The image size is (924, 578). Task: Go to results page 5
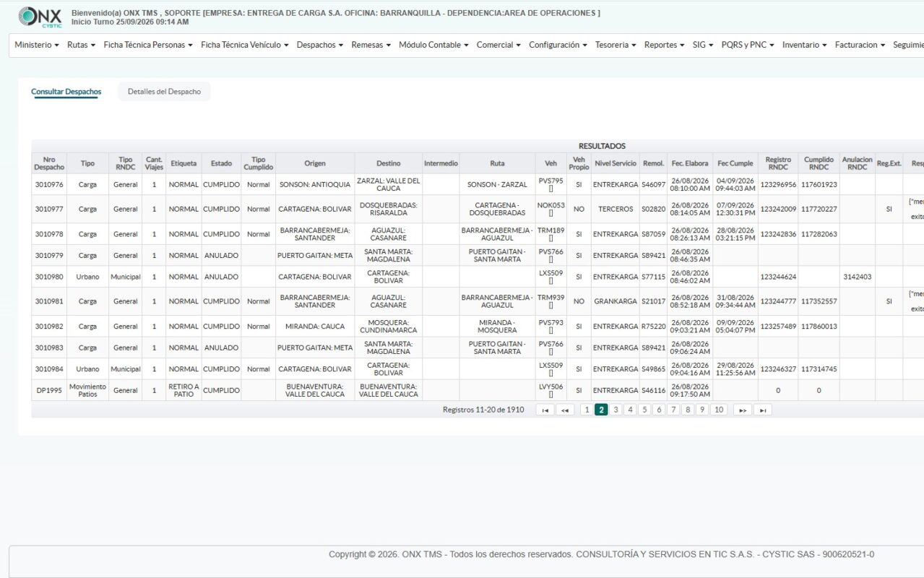tap(644, 410)
